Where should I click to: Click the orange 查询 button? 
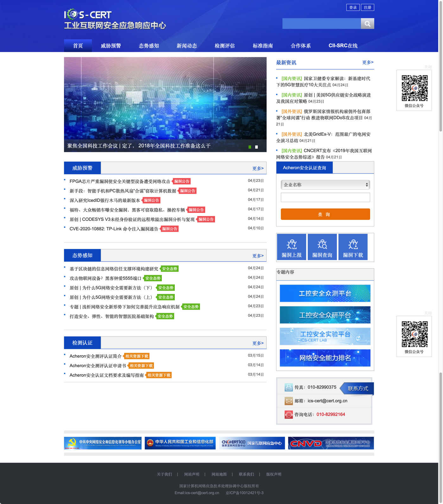325,214
